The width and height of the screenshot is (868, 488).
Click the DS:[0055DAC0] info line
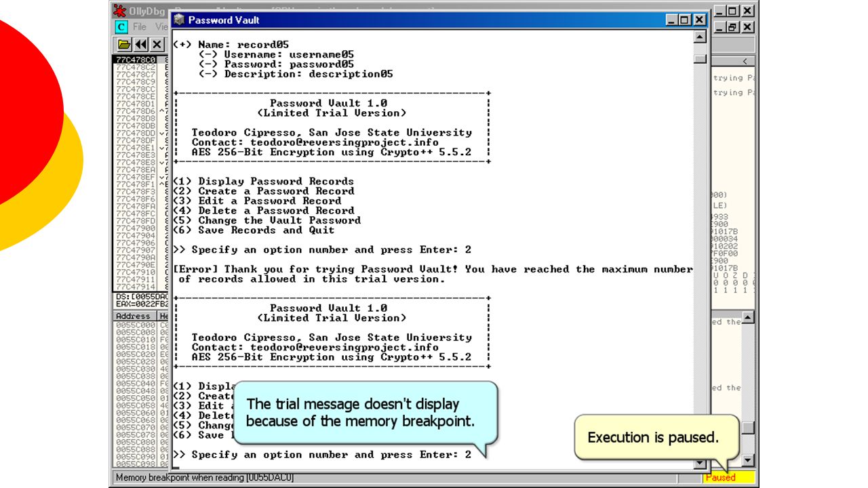pyautogui.click(x=142, y=297)
